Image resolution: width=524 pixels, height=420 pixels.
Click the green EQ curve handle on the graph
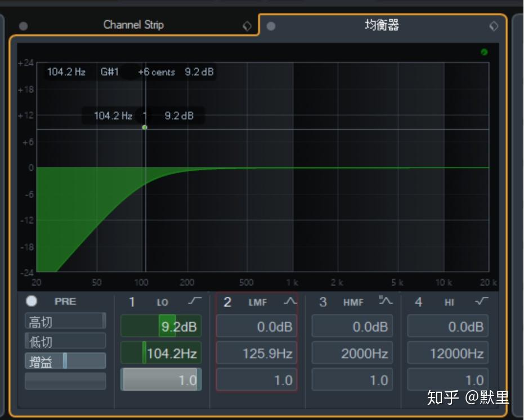[145, 128]
